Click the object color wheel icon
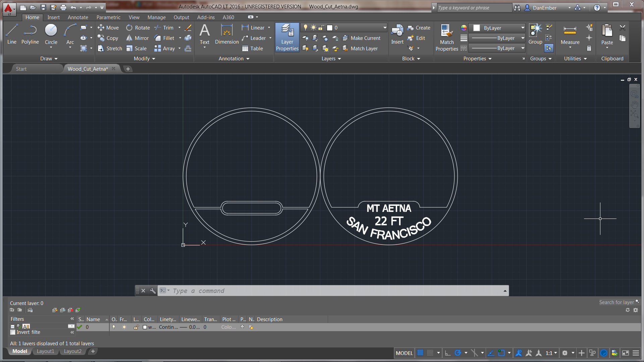Viewport: 644px width, 362px height. coord(464,28)
